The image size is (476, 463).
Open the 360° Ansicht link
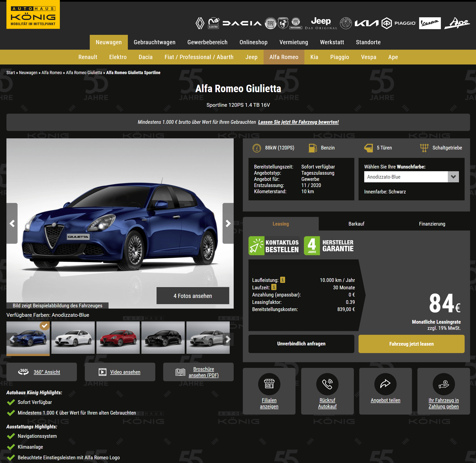[47, 372]
